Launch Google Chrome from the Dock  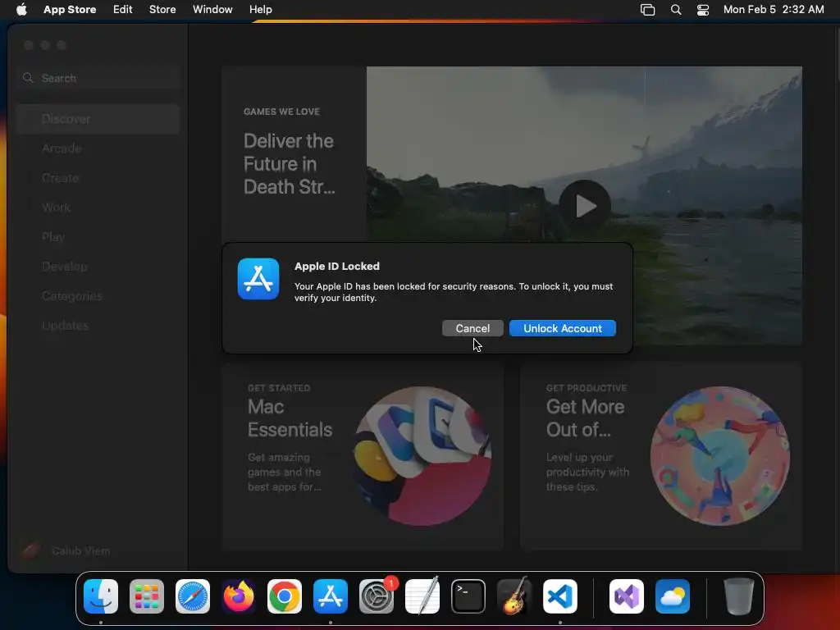pyautogui.click(x=285, y=596)
